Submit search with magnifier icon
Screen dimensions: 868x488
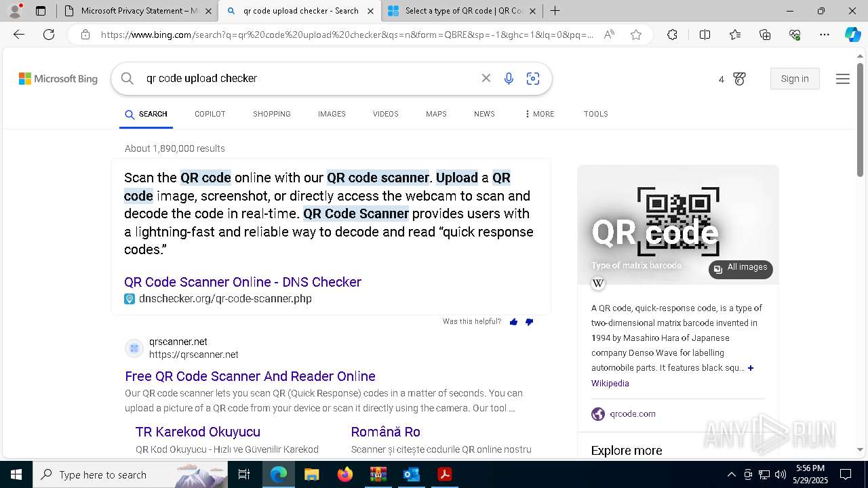tap(127, 78)
